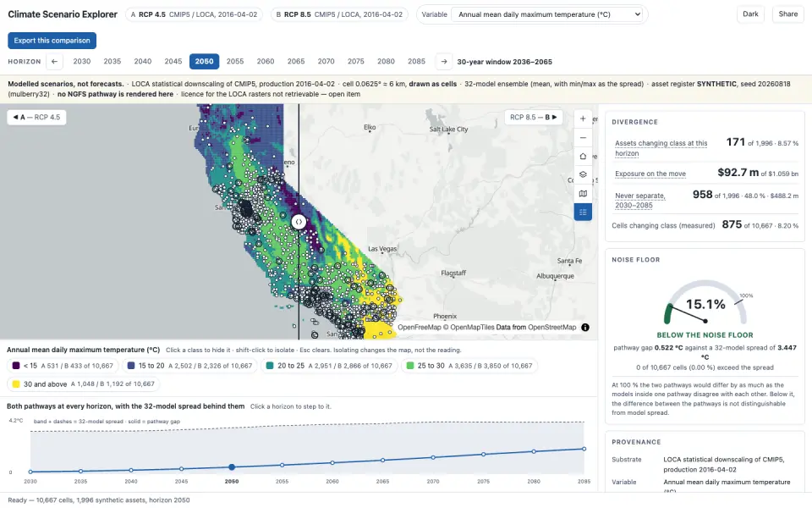Click the $92.7 m exposure value
The height and width of the screenshot is (508, 812).
[738, 173]
